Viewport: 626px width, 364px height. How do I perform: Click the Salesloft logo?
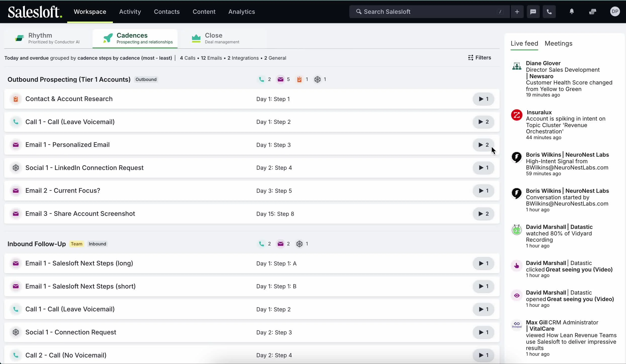pos(35,12)
